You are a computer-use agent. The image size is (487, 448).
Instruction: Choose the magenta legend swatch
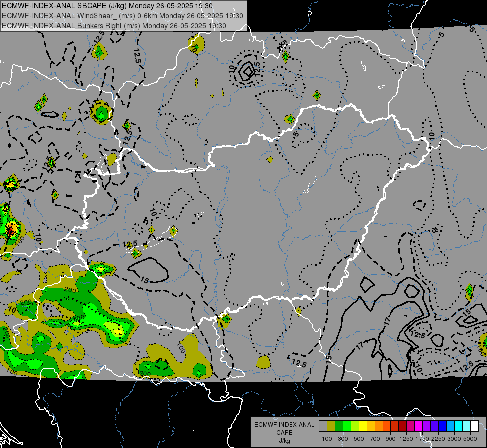pos(419,426)
